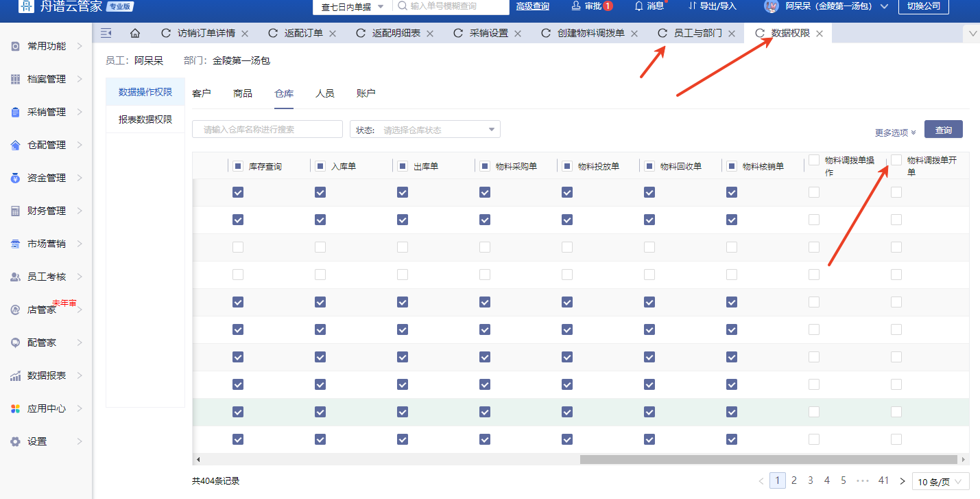Click the 切换公司 button
Viewport: 980px width, 499px height.
(923, 6)
